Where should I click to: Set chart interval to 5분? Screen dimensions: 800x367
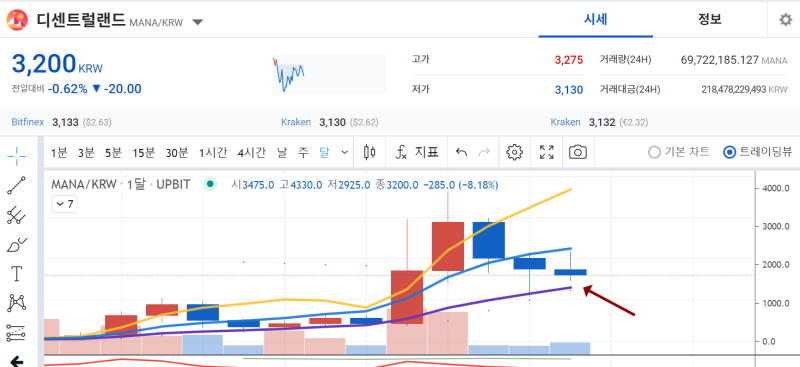pyautogui.click(x=113, y=153)
